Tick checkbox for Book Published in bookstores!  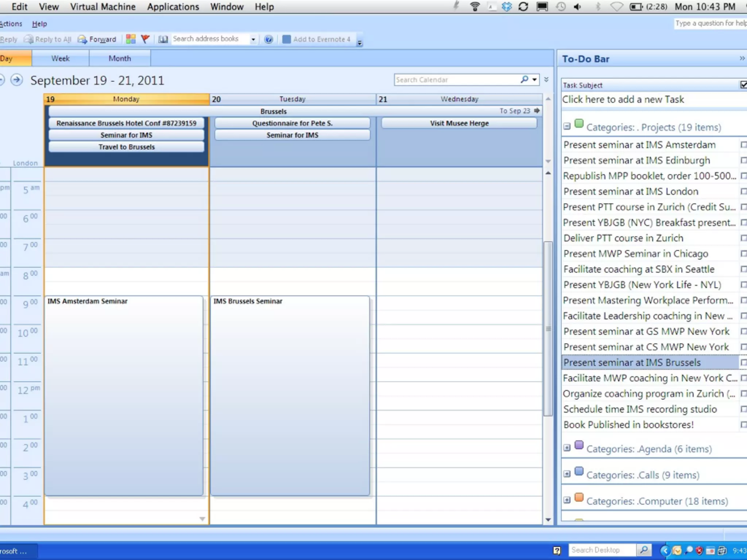pyautogui.click(x=743, y=425)
